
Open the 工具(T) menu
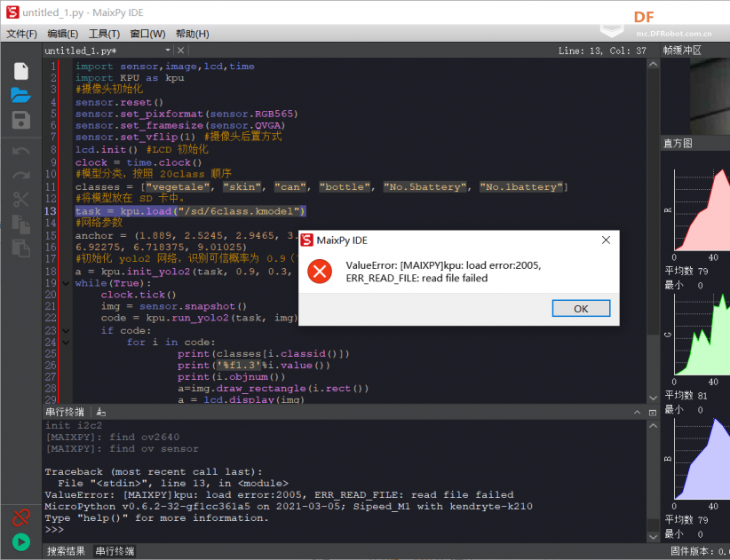click(x=104, y=34)
